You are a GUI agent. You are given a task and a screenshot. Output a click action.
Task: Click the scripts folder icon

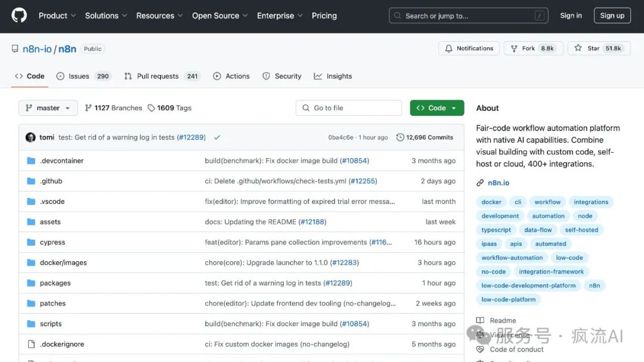(31, 324)
